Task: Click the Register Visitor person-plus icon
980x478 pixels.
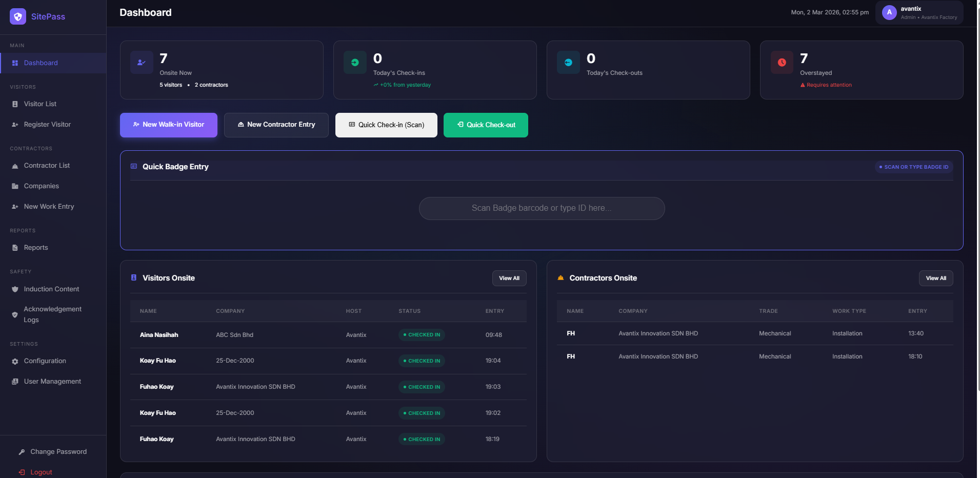Action: click(x=14, y=124)
